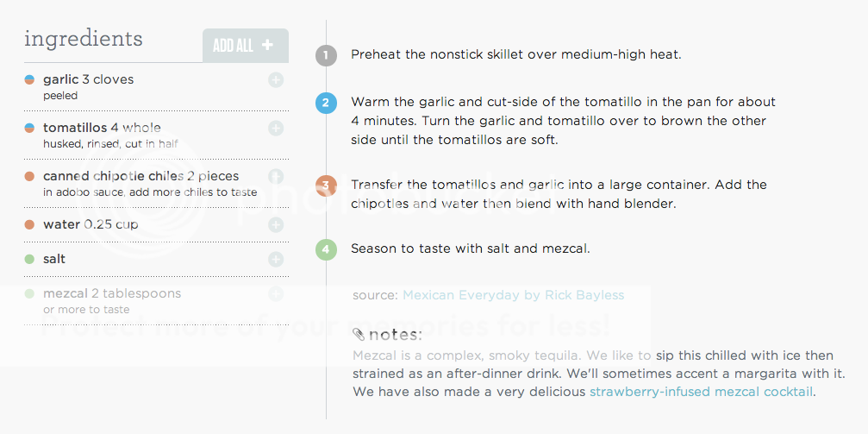
Task: Click the paperclip icon beside notes
Action: pyautogui.click(x=359, y=334)
